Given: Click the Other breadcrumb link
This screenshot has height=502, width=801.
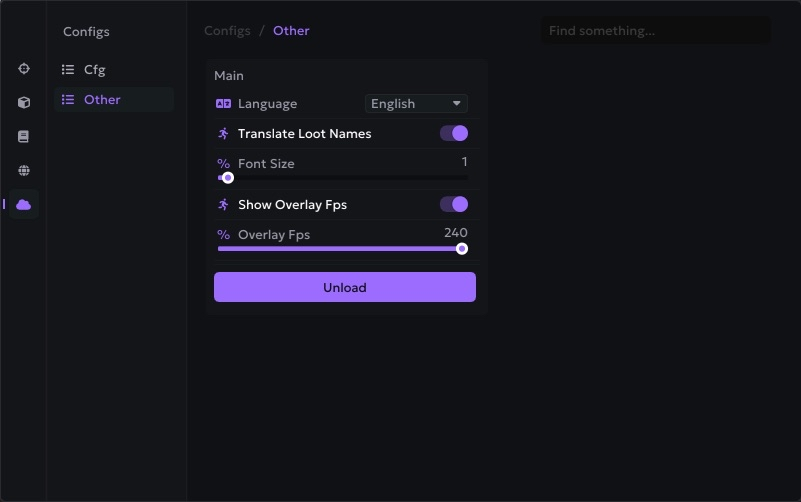Looking at the screenshot, I should (x=291, y=31).
